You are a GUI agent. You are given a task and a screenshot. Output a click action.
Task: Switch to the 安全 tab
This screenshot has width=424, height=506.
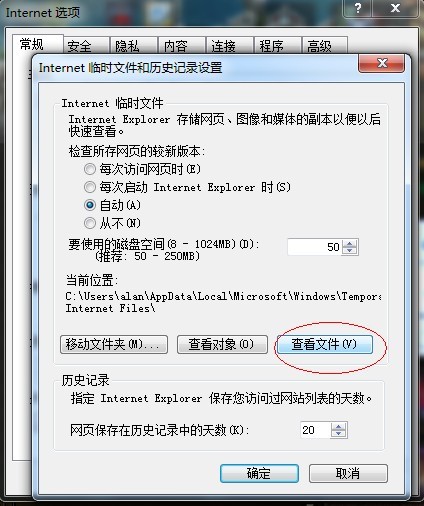point(86,46)
